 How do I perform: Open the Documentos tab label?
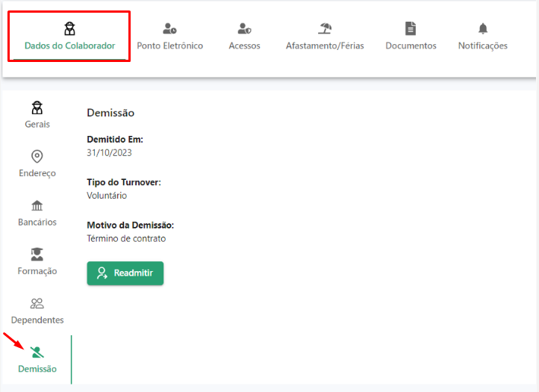coord(411,46)
